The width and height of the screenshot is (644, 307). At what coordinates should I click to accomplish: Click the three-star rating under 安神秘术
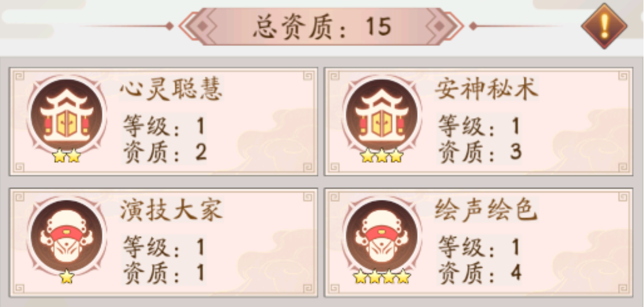[382, 156]
